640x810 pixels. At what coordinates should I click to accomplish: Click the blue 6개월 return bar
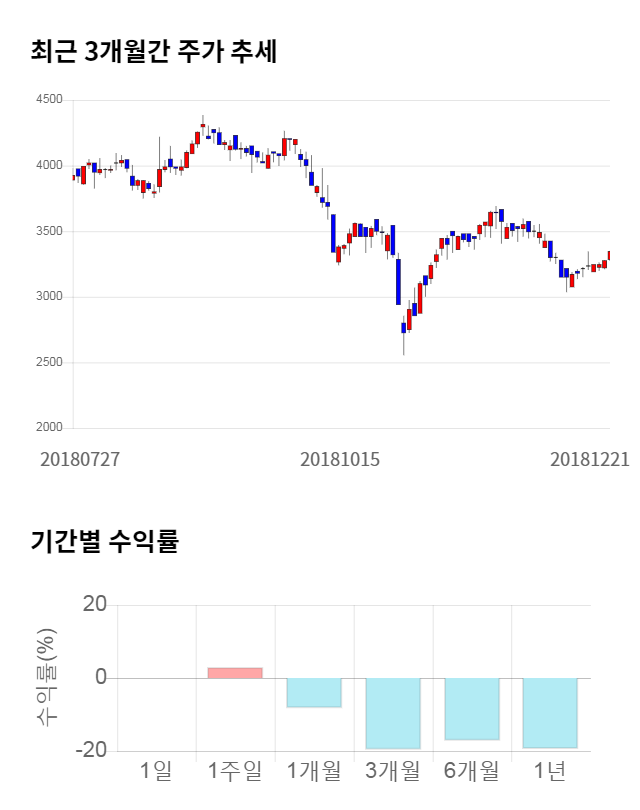click(x=471, y=709)
